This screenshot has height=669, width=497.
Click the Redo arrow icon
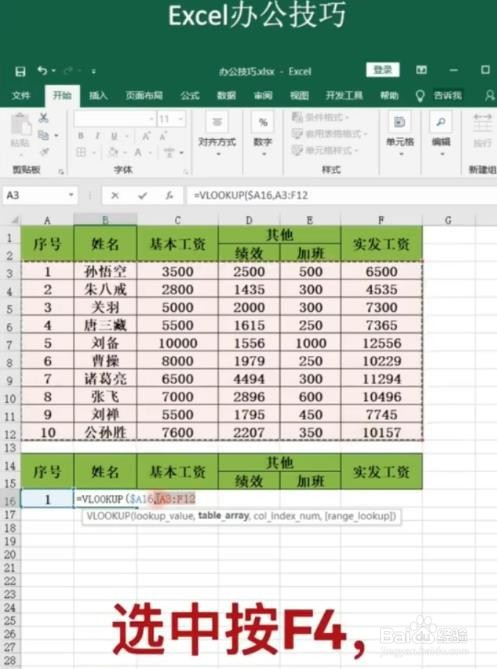pos(69,71)
